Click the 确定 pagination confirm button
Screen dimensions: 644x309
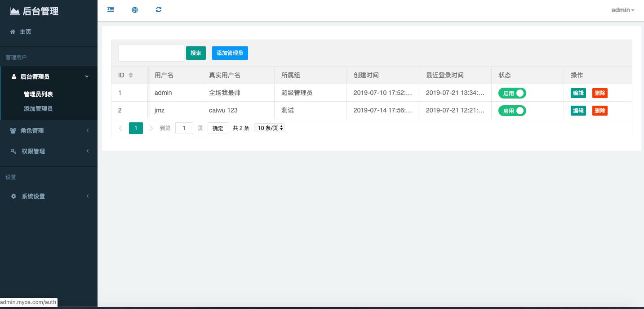point(218,128)
